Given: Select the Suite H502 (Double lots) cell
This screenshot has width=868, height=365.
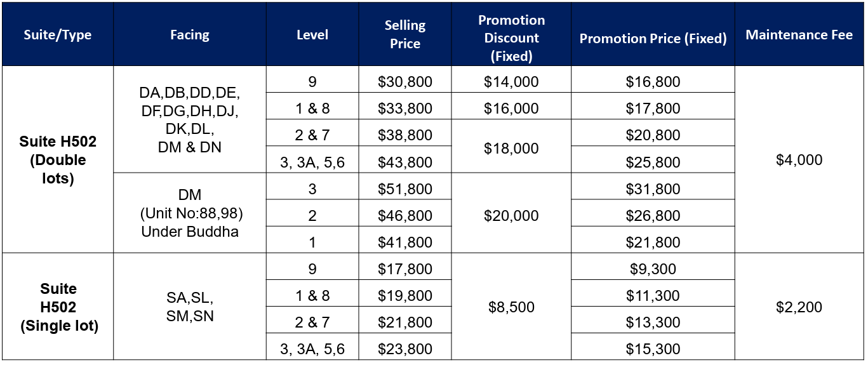Looking at the screenshot, I should point(58,159).
